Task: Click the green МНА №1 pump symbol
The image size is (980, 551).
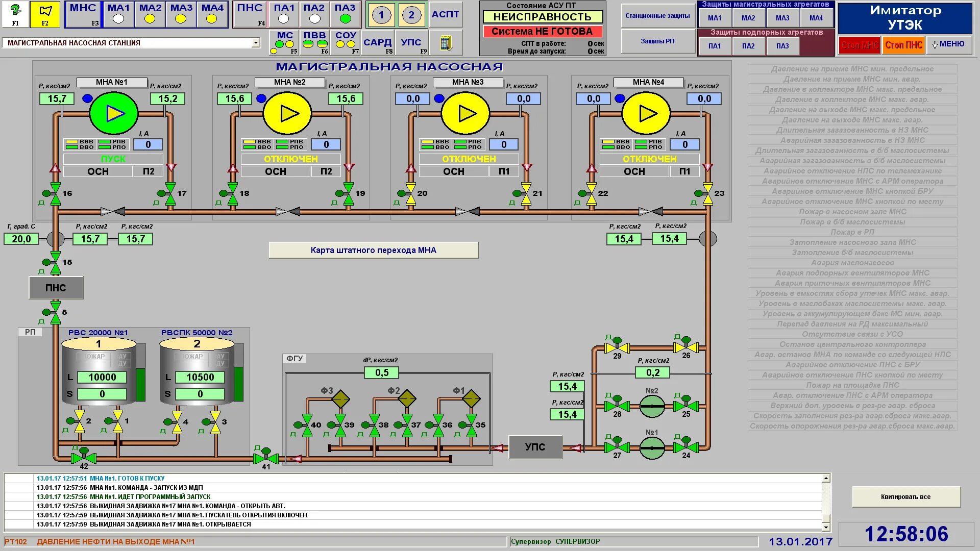Action: 114,113
